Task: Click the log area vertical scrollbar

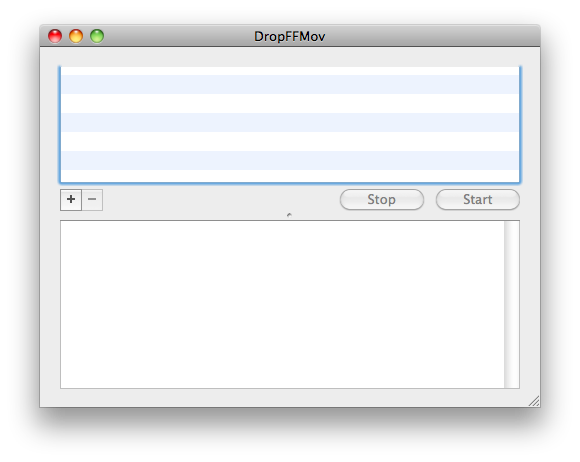Action: (x=512, y=304)
